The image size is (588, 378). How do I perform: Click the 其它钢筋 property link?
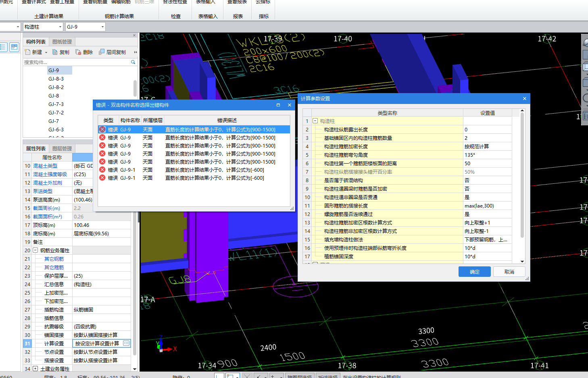tap(54, 259)
